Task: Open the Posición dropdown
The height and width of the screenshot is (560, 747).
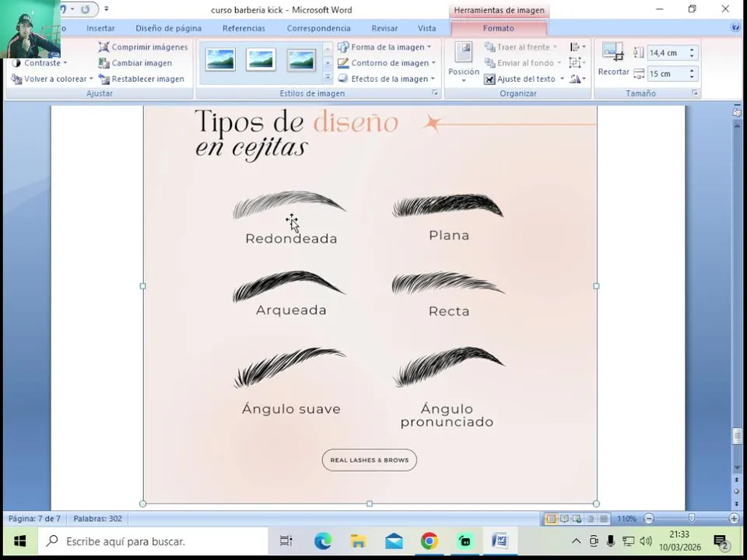Action: point(464,63)
